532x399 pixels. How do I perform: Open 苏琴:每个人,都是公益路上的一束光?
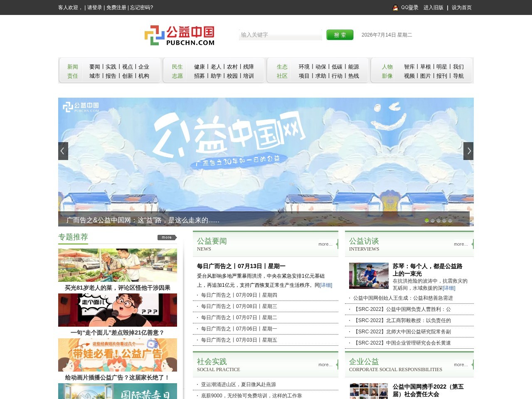coord(428,270)
